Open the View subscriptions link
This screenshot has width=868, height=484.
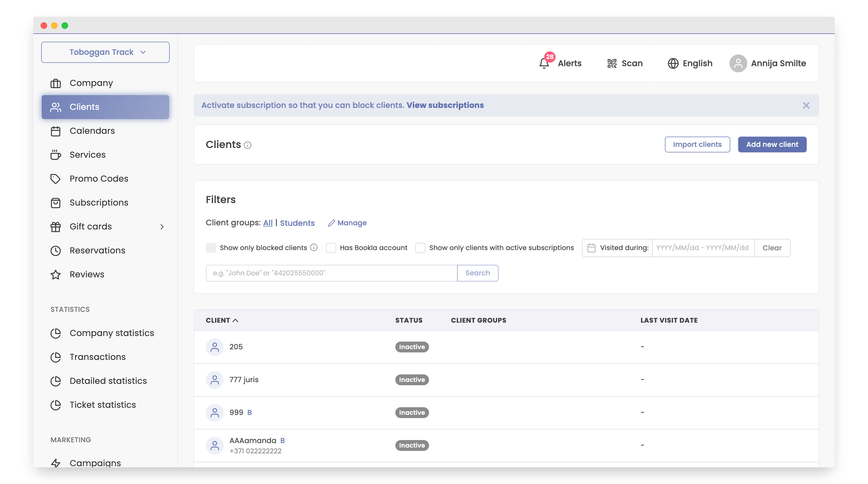pos(445,105)
